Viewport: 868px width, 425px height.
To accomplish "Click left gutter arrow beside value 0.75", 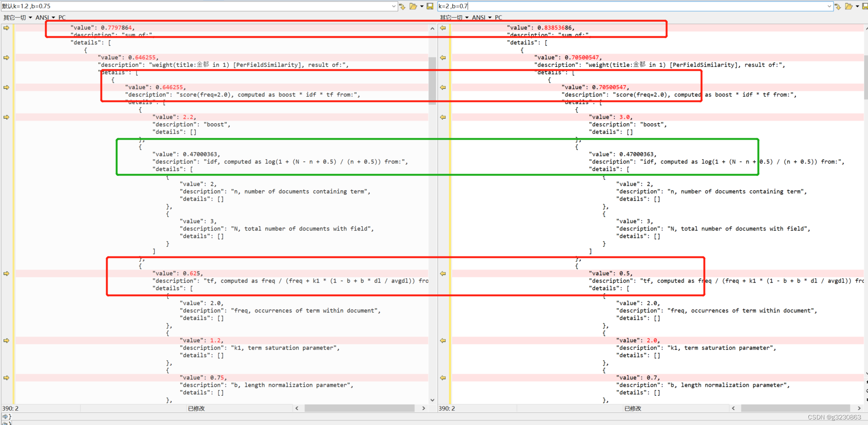I will click(6, 378).
